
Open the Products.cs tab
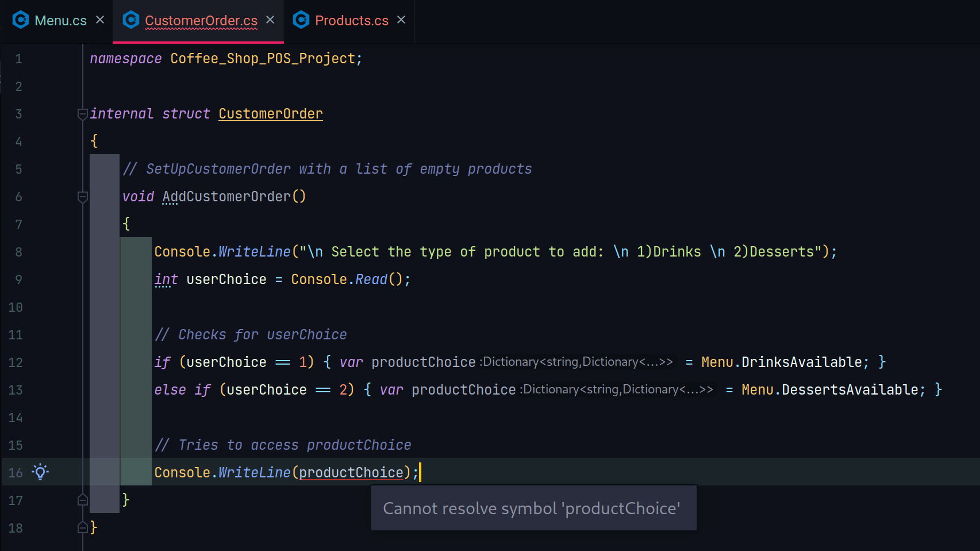pyautogui.click(x=351, y=21)
